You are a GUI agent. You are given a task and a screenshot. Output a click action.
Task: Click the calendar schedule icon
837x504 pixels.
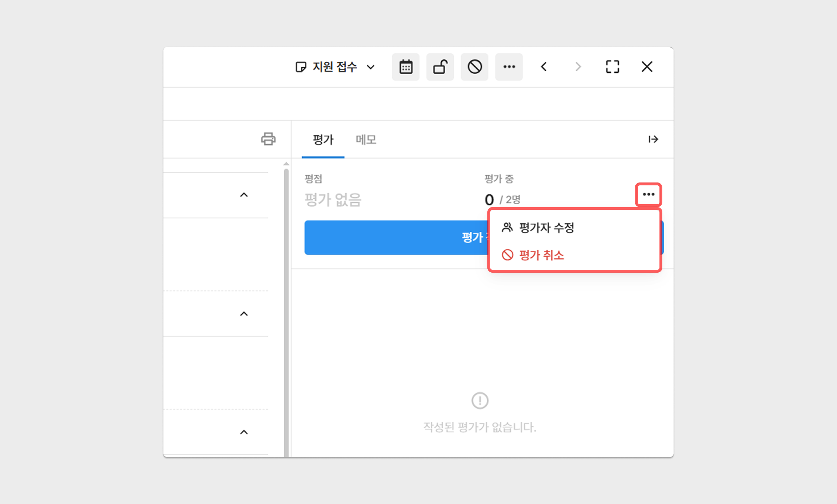coord(405,67)
